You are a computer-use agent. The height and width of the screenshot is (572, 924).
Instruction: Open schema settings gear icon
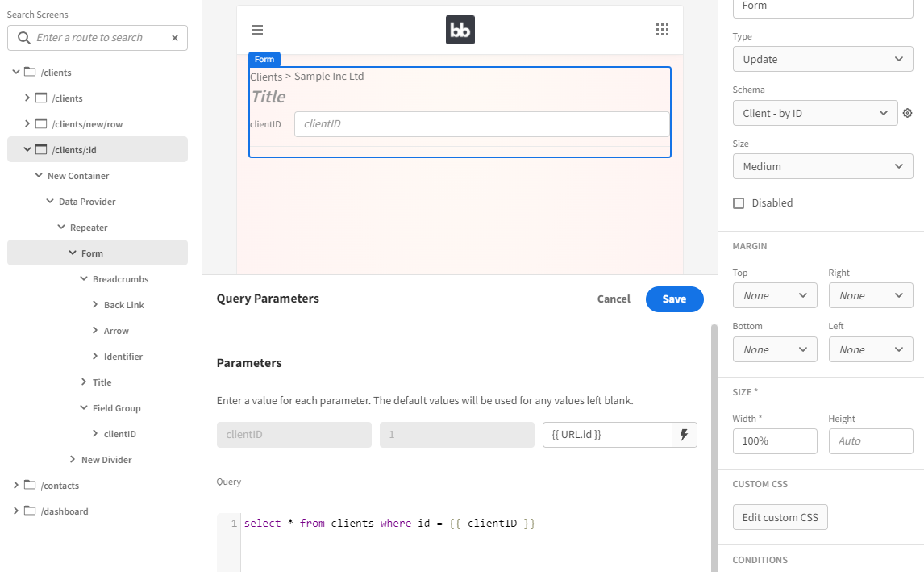[908, 113]
